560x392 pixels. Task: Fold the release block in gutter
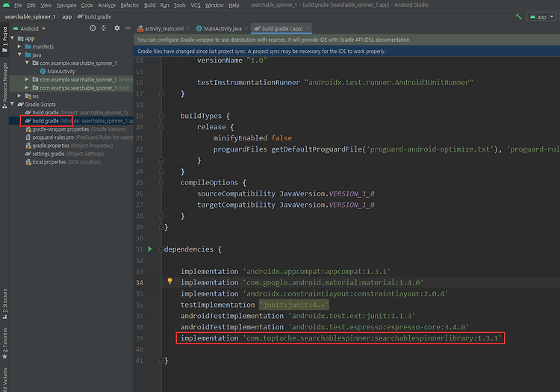coord(161,127)
